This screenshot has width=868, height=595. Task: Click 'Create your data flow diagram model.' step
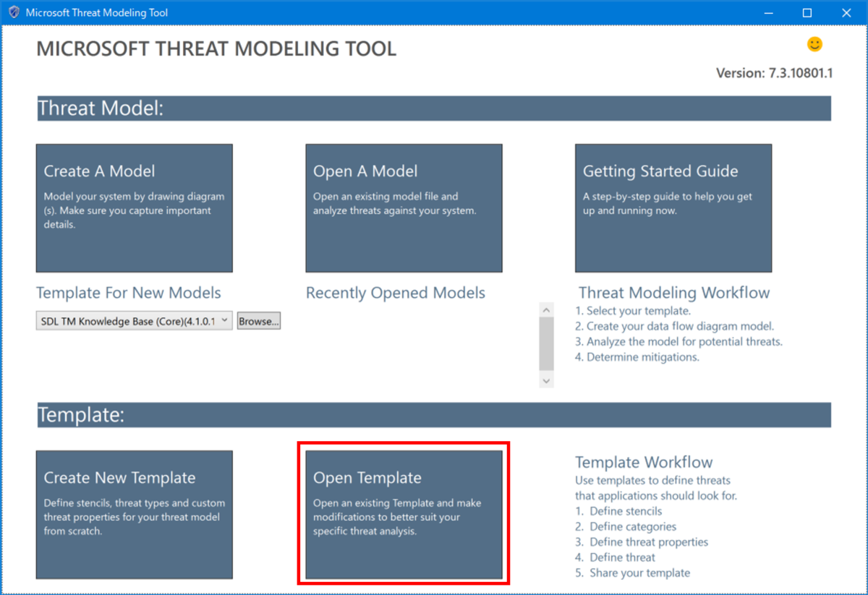pos(675,326)
